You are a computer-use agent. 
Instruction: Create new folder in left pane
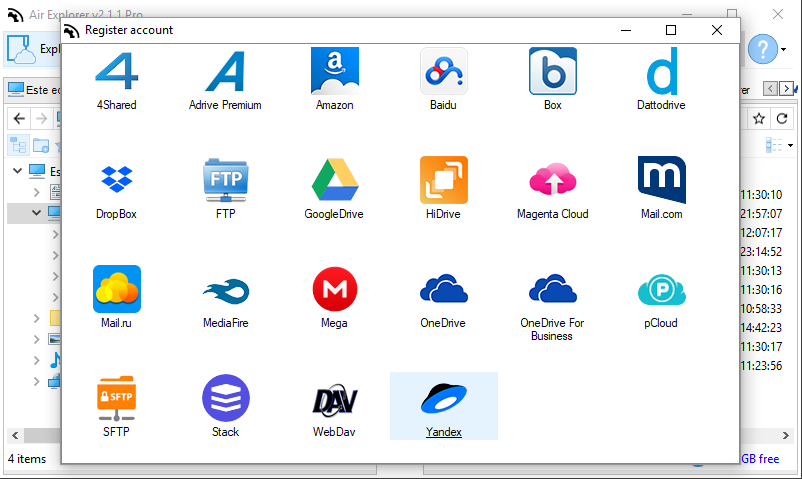pyautogui.click(x=41, y=145)
